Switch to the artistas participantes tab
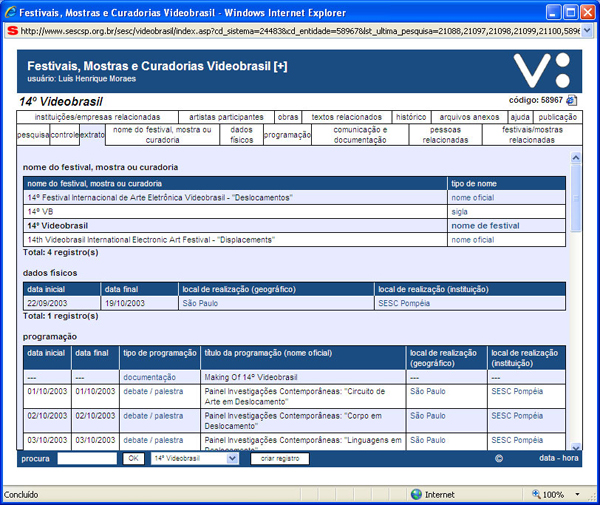Image resolution: width=600 pixels, height=505 pixels. click(x=226, y=117)
